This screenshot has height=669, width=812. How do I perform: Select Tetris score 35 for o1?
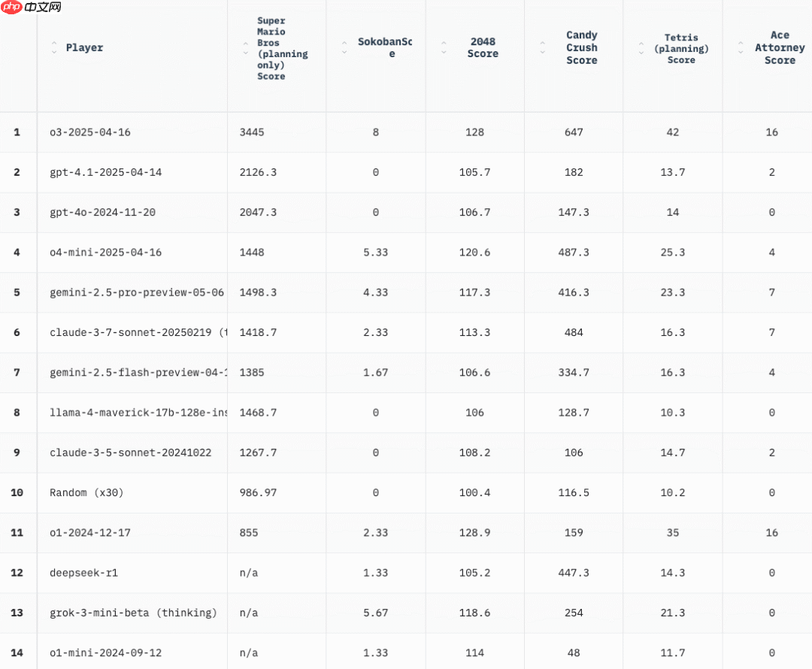tap(673, 532)
